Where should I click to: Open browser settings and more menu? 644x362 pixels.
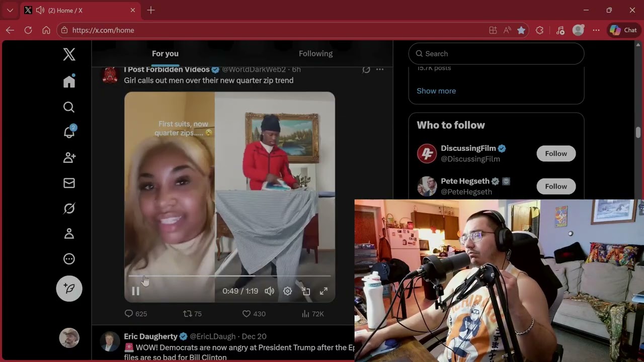[596, 30]
